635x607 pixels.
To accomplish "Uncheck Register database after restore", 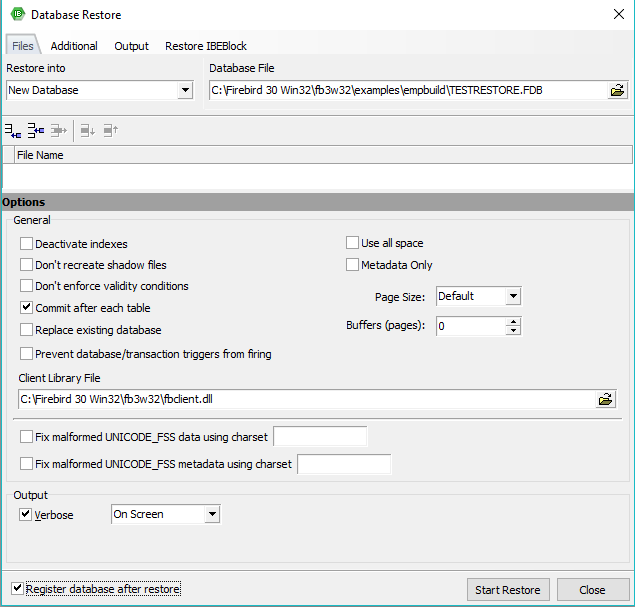I will click(x=17, y=588).
